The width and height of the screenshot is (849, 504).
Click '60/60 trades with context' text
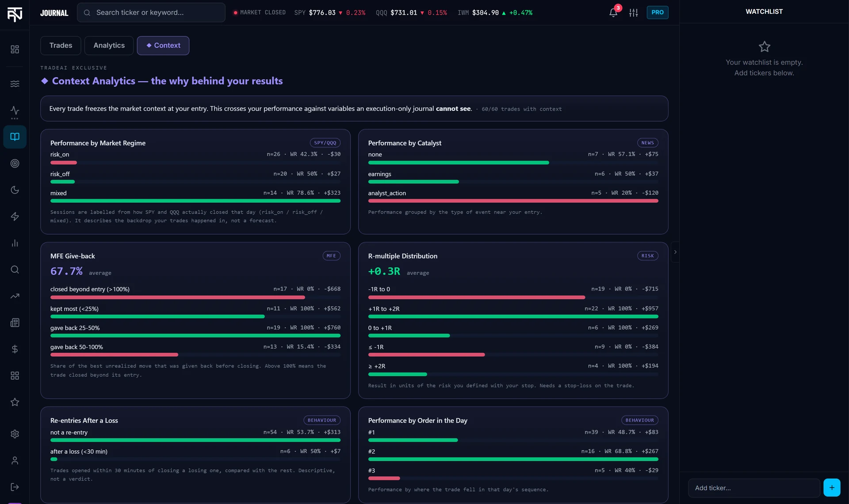point(521,109)
